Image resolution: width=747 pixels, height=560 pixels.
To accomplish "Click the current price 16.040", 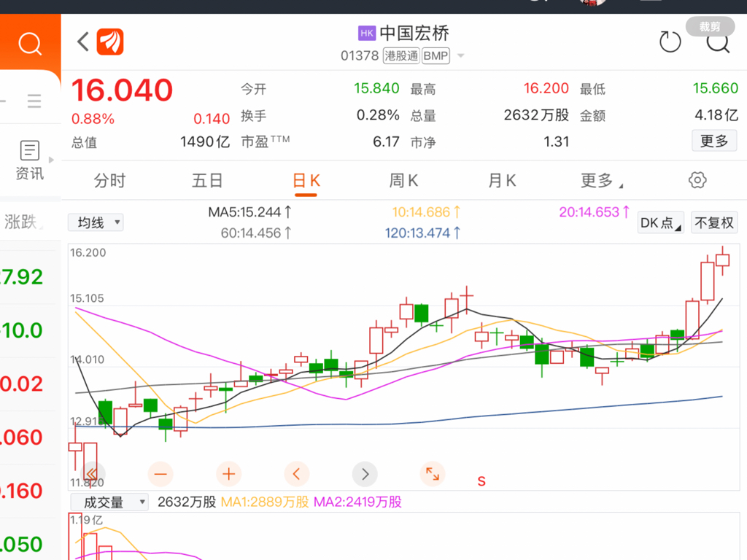I will 122,90.
